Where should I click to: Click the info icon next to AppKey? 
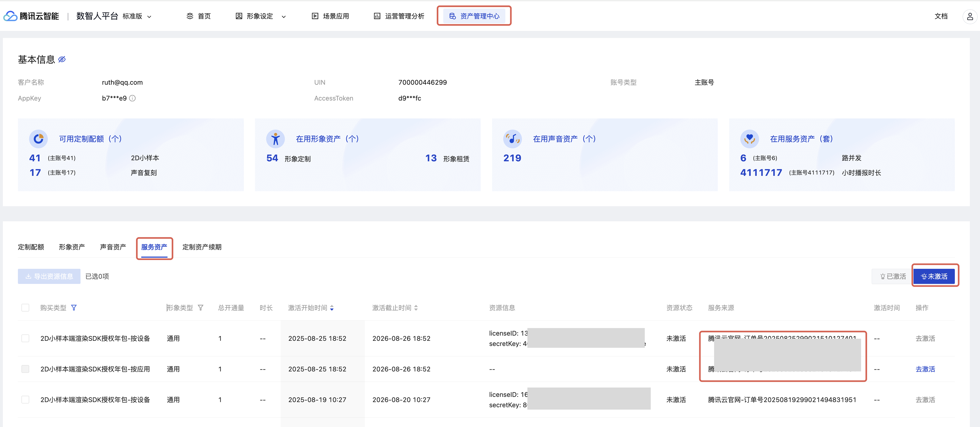click(x=132, y=98)
